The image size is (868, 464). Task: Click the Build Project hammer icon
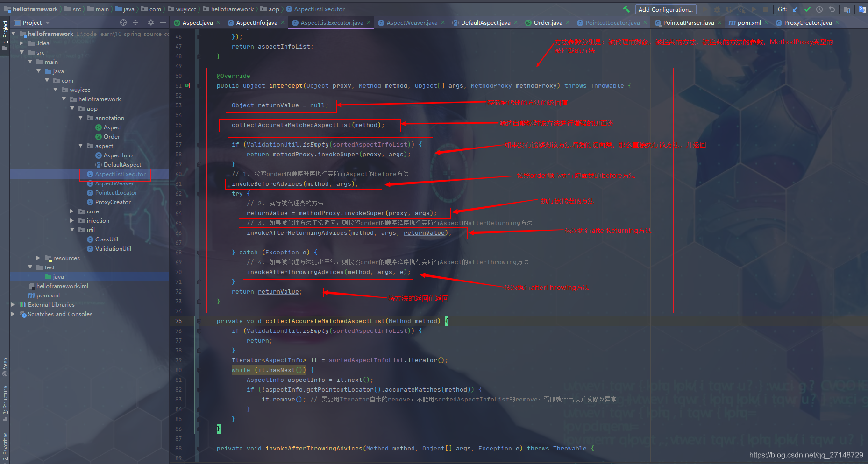(626, 9)
